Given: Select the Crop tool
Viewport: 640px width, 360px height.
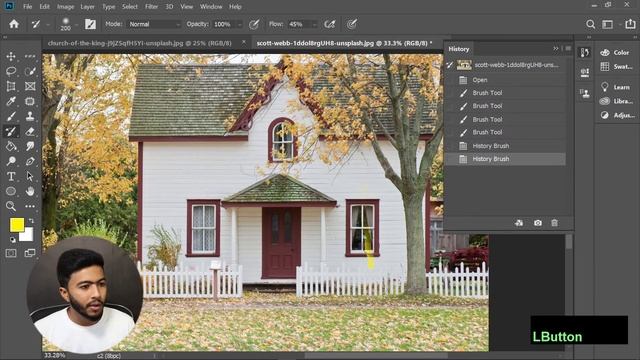Looking at the screenshot, I should click(x=11, y=86).
